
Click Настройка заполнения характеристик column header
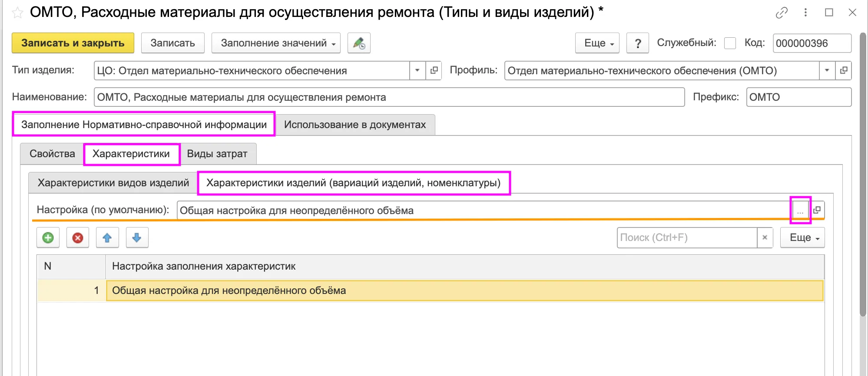point(465,266)
